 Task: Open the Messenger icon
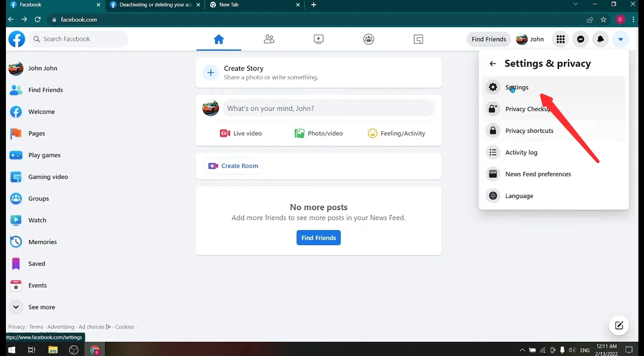tap(581, 39)
